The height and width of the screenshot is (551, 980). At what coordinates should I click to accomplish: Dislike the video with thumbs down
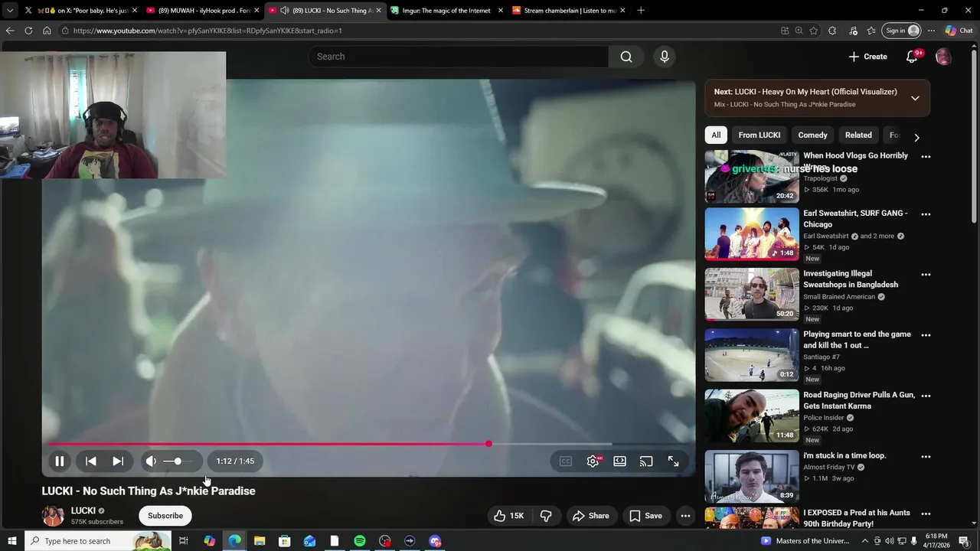546,516
